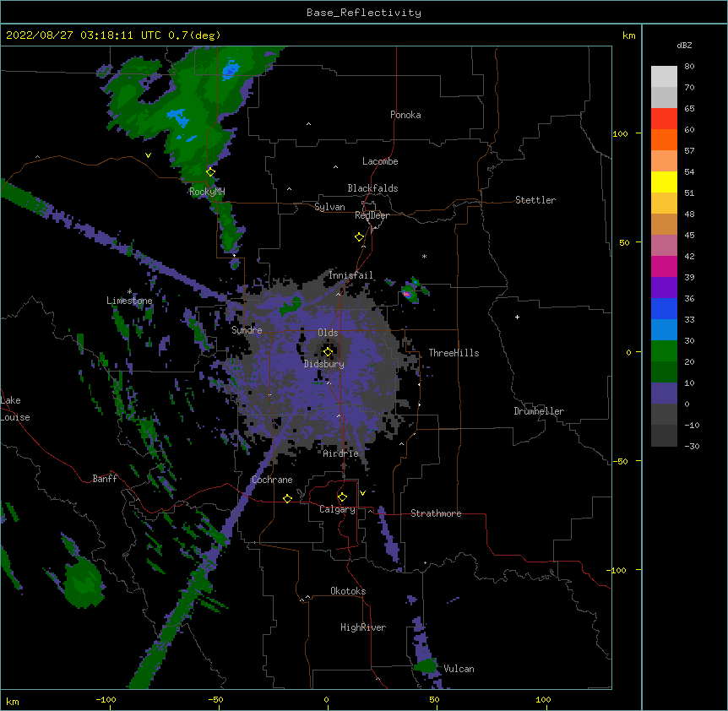The height and width of the screenshot is (711, 728).
Task: Click the Sundre city label
Action: (x=247, y=330)
